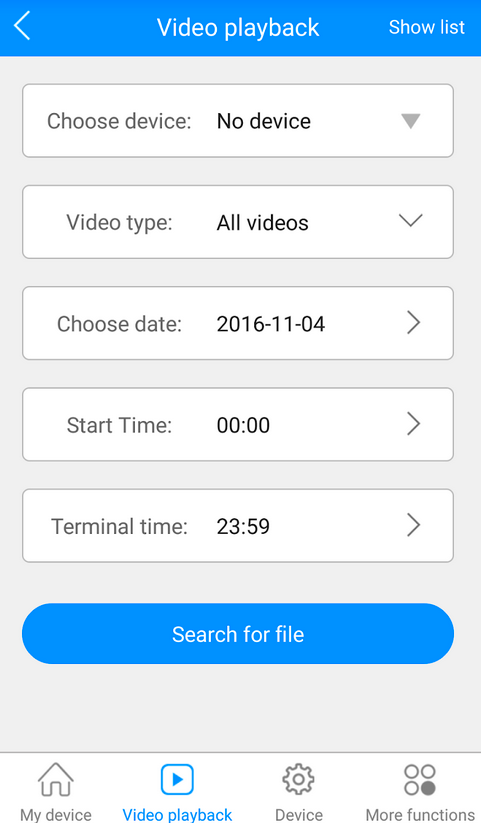This screenshot has height=823, width=481.
Task: Switch to My device tab label
Action: click(x=56, y=815)
